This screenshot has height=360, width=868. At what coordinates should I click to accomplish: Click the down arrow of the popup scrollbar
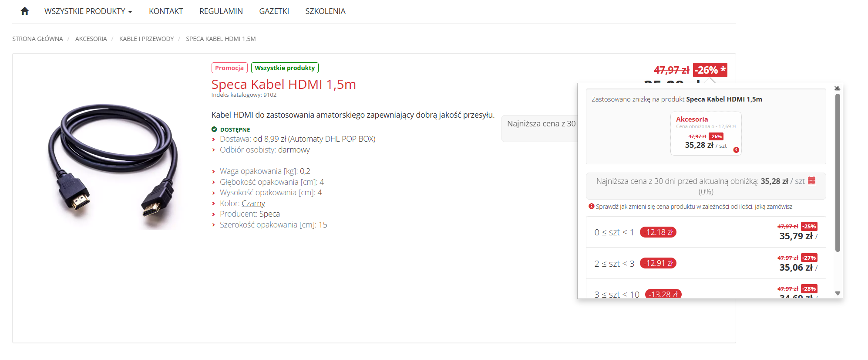click(838, 293)
